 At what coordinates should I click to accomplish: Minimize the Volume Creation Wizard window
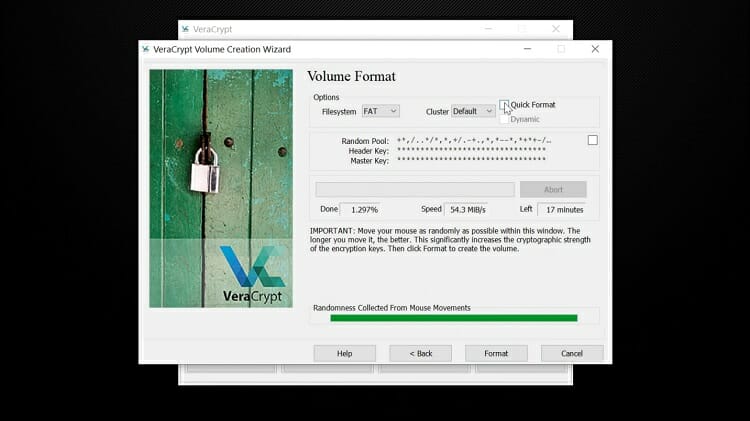pos(527,49)
